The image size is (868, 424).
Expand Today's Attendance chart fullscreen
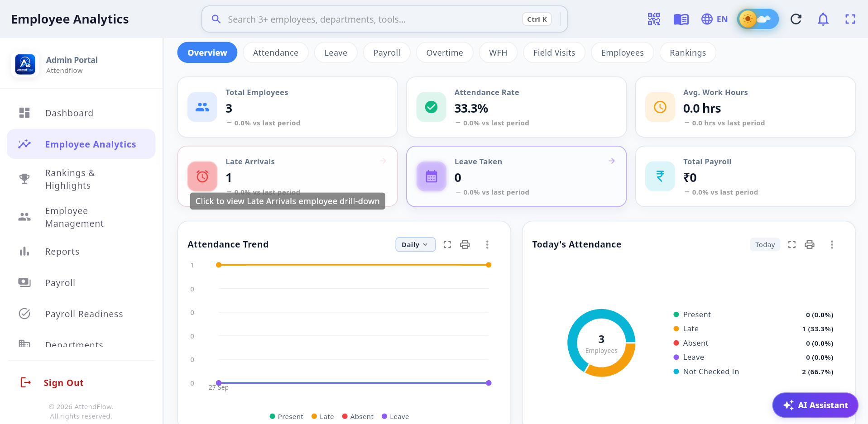point(792,245)
